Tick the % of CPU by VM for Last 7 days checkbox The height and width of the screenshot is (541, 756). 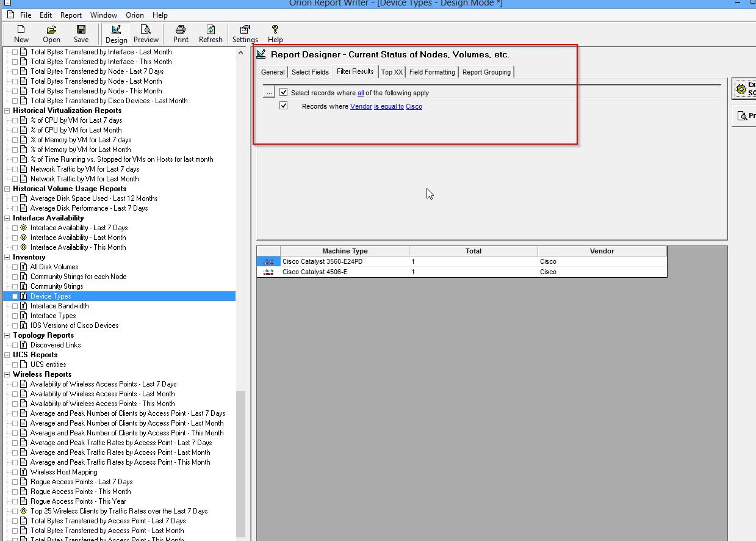[x=15, y=120]
